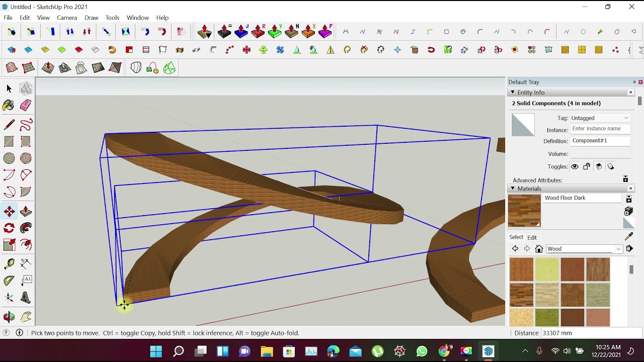644x362 pixels.
Task: Collapse the Materials panel
Action: pyautogui.click(x=513, y=189)
